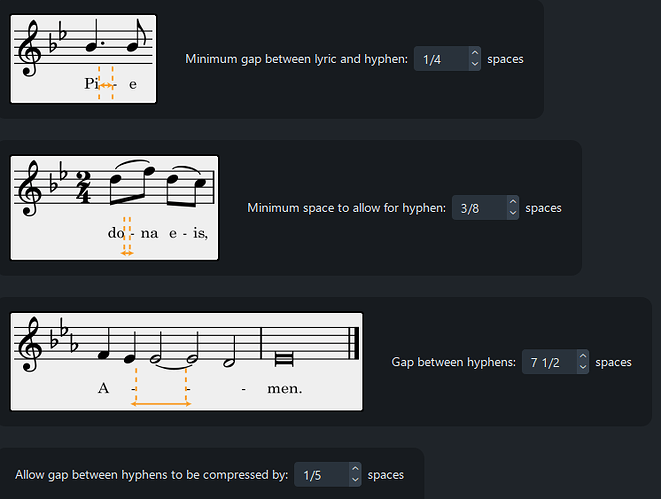Click the "do-na e-is" music example preview

tap(114, 208)
